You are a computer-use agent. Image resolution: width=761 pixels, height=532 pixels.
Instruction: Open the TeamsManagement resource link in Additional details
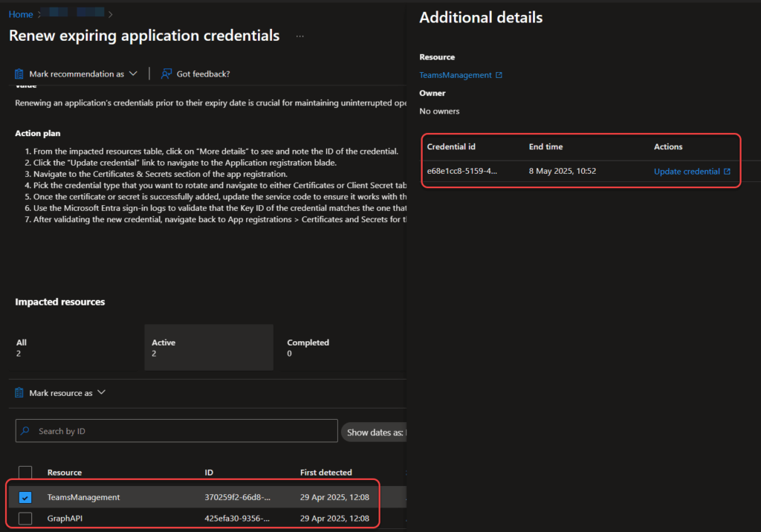click(456, 75)
